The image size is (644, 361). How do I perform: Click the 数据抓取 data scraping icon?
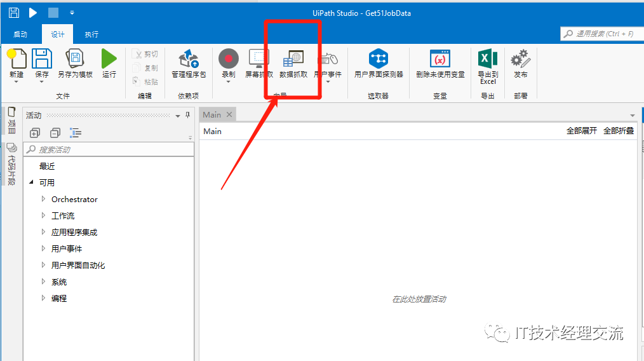(293, 59)
